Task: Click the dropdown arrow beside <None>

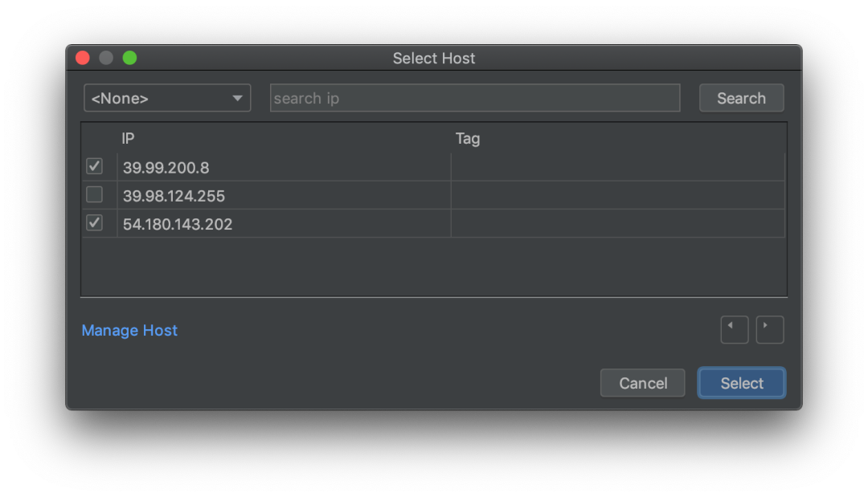Action: (x=237, y=98)
